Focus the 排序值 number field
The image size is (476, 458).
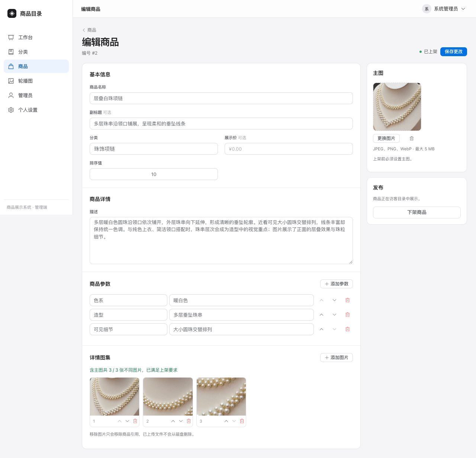(x=154, y=174)
